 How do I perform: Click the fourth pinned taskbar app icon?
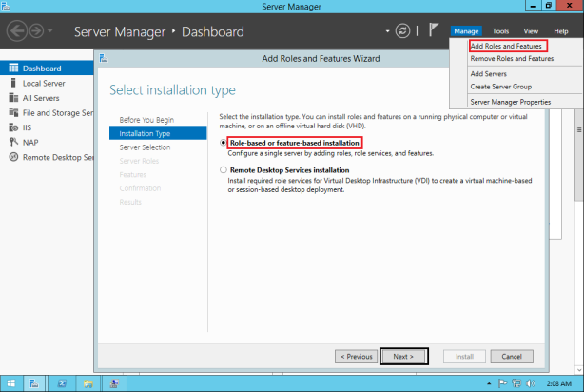point(114,383)
